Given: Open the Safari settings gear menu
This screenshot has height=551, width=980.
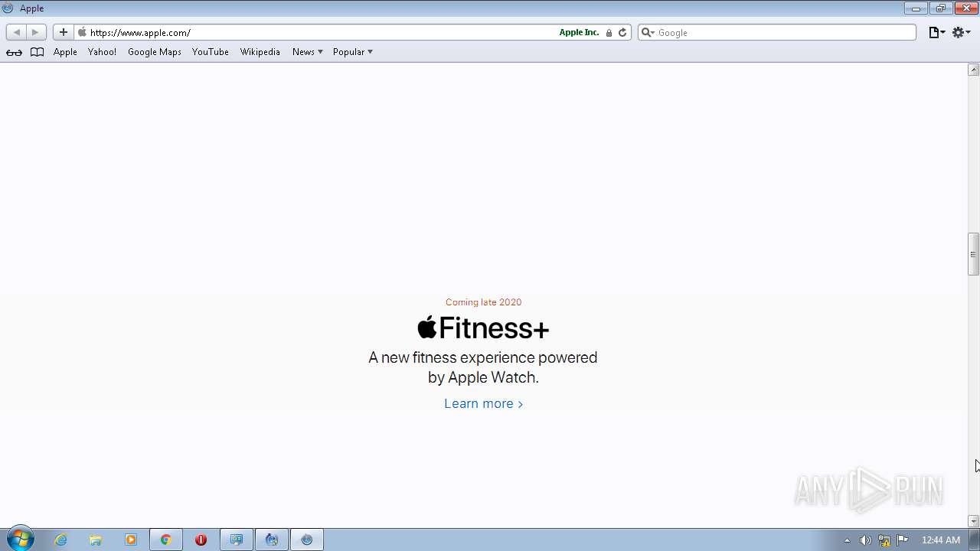Looking at the screenshot, I should (962, 32).
